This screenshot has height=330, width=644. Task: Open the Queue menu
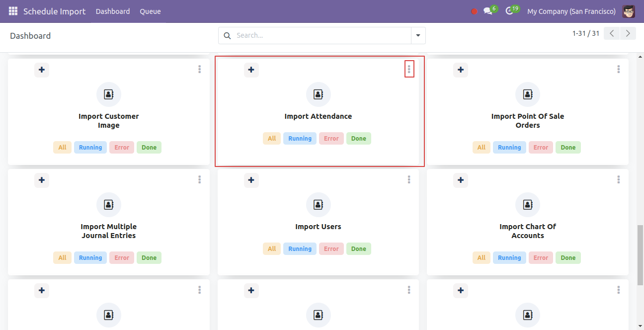150,11
